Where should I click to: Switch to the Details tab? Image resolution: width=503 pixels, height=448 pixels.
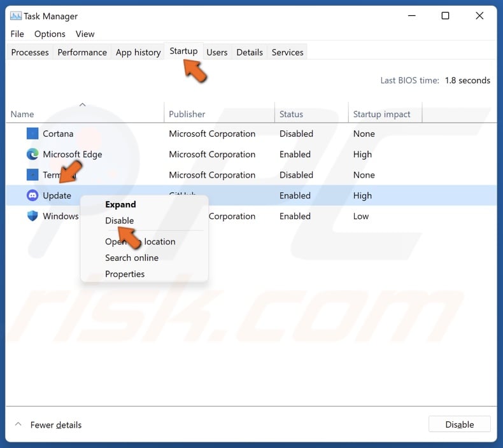click(x=250, y=52)
